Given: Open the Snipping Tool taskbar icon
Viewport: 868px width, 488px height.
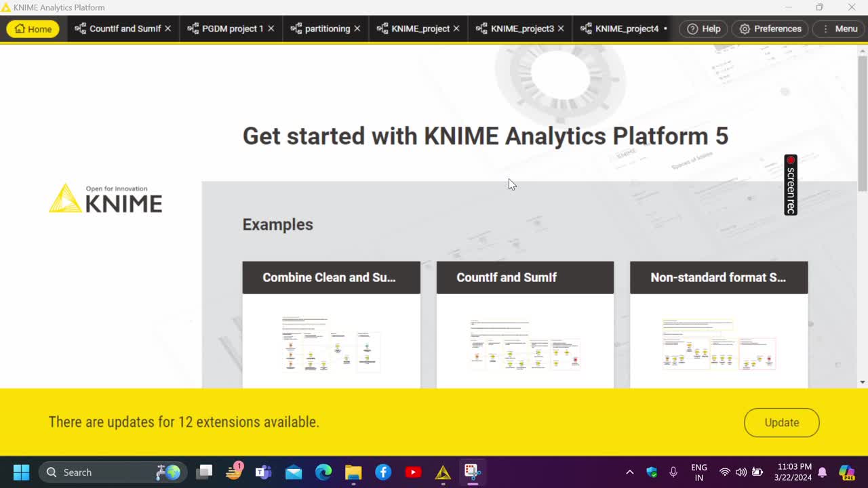Looking at the screenshot, I should 473,472.
